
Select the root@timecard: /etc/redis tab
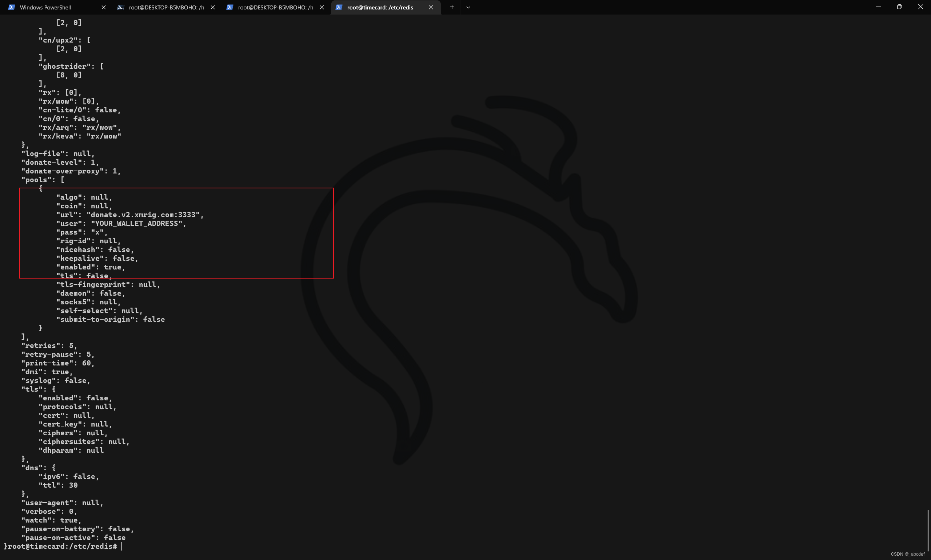[380, 8]
